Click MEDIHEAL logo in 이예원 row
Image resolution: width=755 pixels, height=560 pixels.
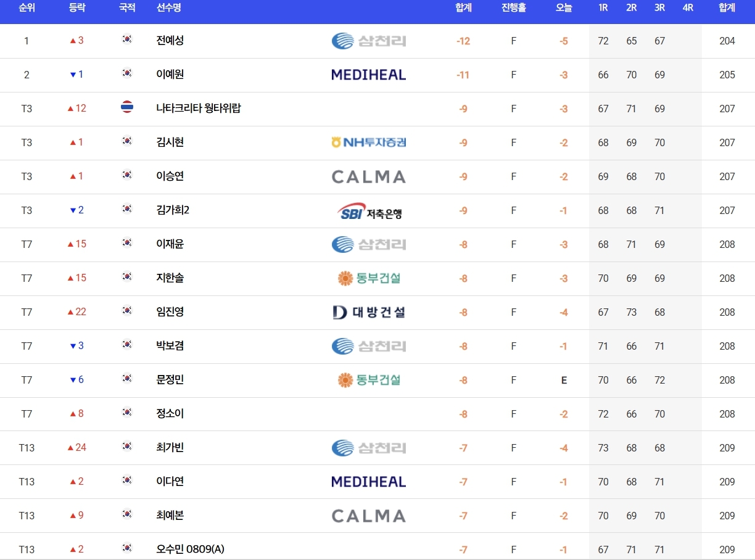tap(368, 75)
